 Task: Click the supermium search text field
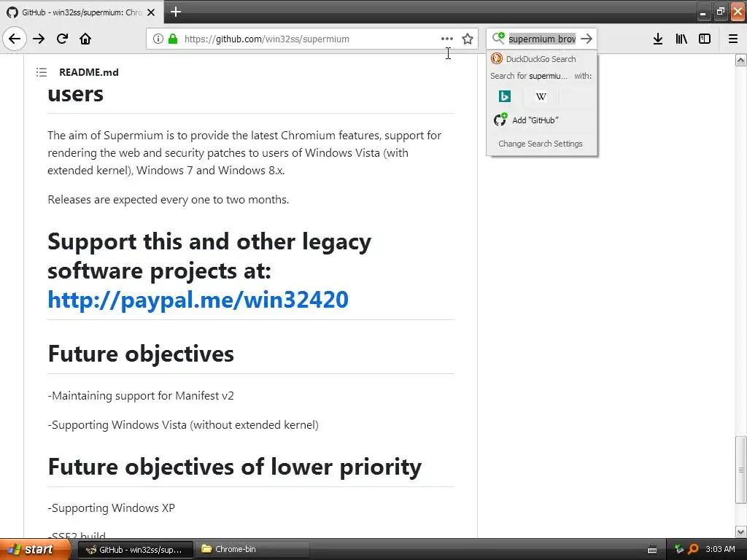point(542,39)
